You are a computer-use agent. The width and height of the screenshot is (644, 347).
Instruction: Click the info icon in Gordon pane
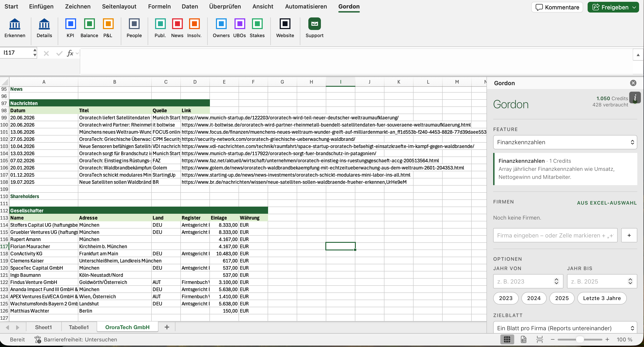tap(635, 98)
